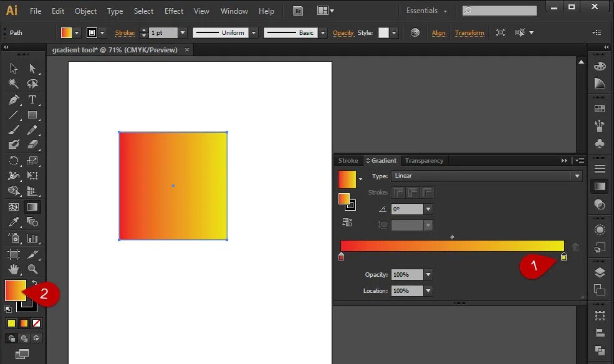
Task: Collapse Gradient panel with double arrows
Action: [564, 160]
